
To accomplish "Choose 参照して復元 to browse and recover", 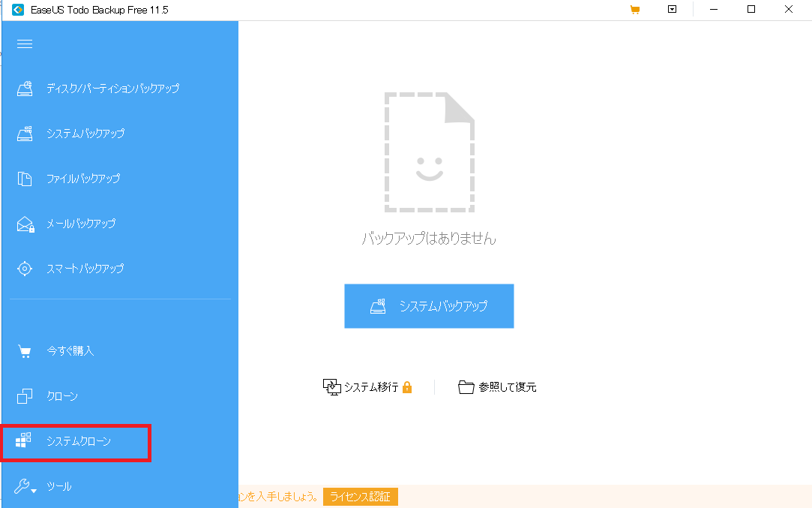I will pos(508,387).
